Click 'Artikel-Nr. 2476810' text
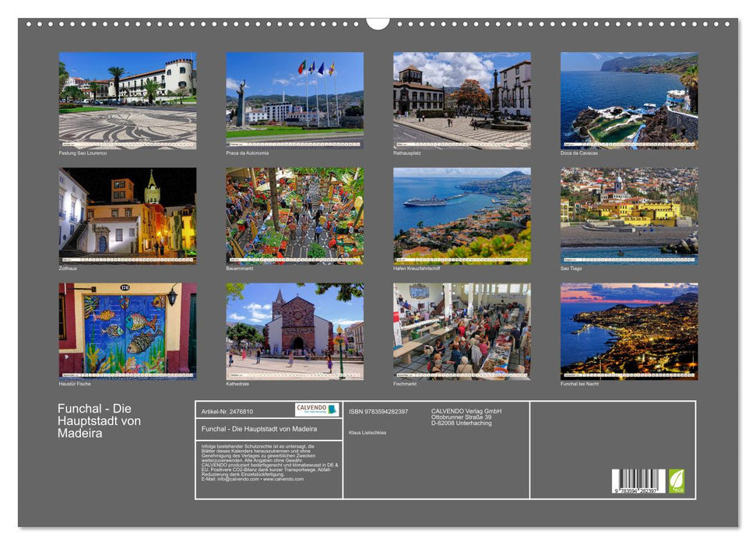 point(227,411)
